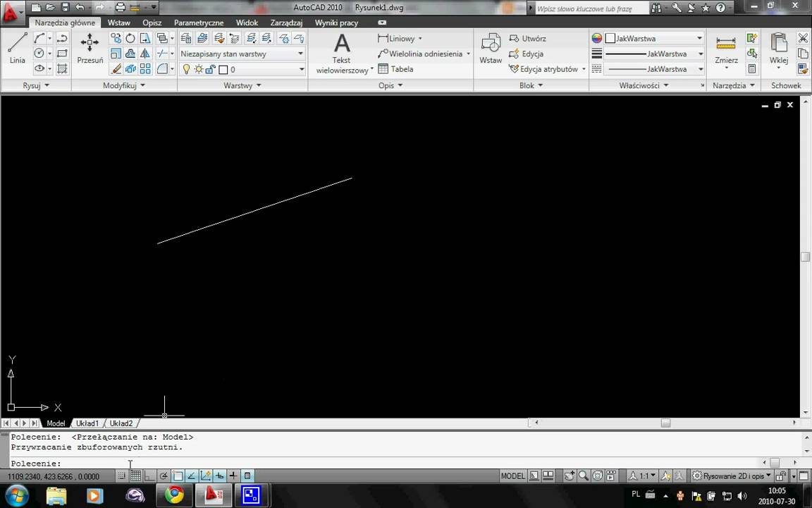Select the erase tool with brush icon
This screenshot has width=812, height=508.
[116, 68]
